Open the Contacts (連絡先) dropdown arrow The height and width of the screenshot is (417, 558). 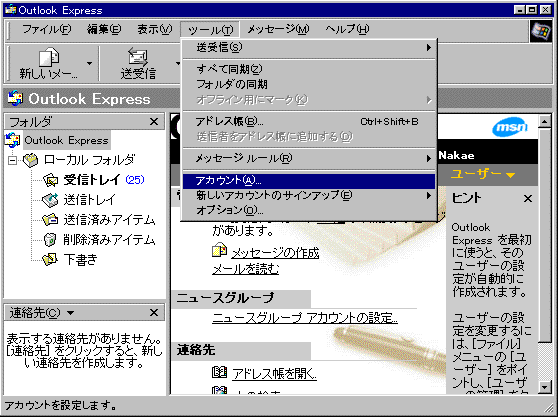[70, 313]
